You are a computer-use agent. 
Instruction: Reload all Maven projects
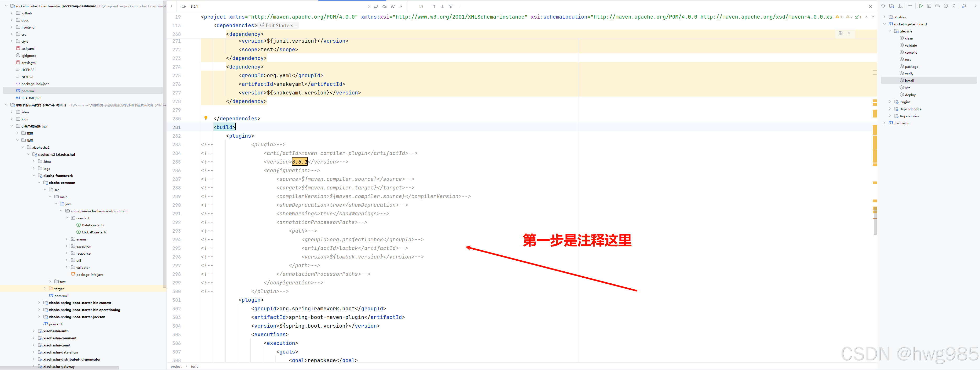coord(883,6)
